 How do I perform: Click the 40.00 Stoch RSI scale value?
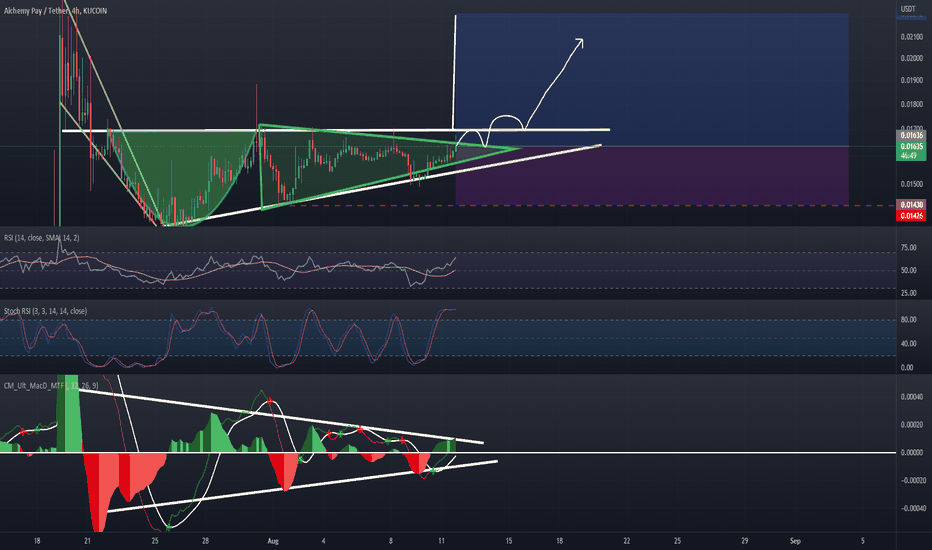tap(908, 344)
